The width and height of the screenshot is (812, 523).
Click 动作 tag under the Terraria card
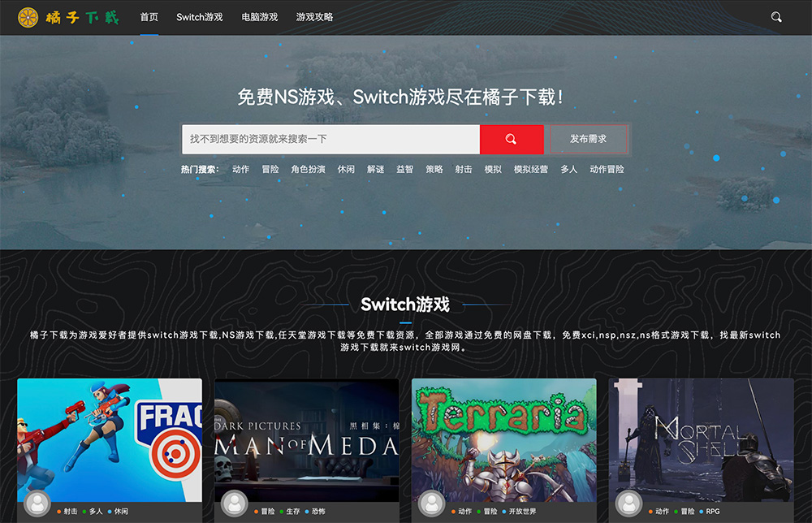(465, 511)
